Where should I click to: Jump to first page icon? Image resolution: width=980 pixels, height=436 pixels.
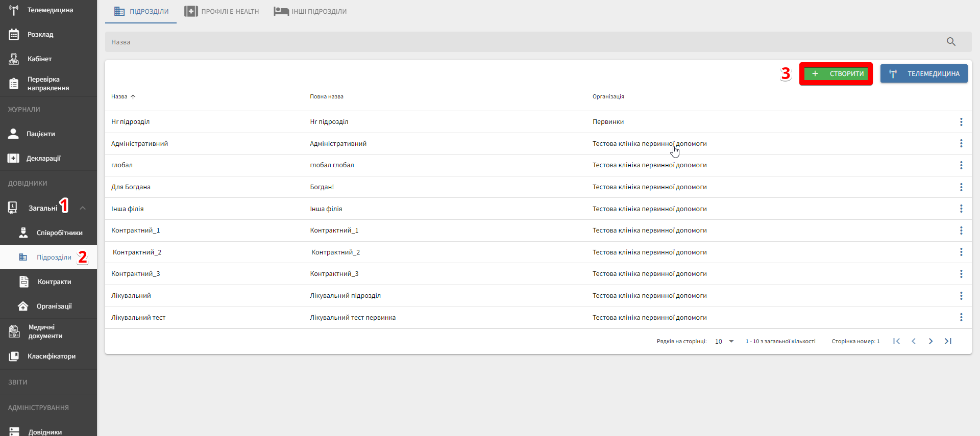click(896, 341)
